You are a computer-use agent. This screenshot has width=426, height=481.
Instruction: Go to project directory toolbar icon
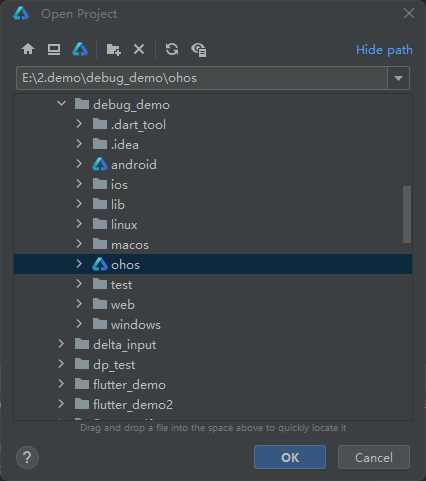point(80,49)
